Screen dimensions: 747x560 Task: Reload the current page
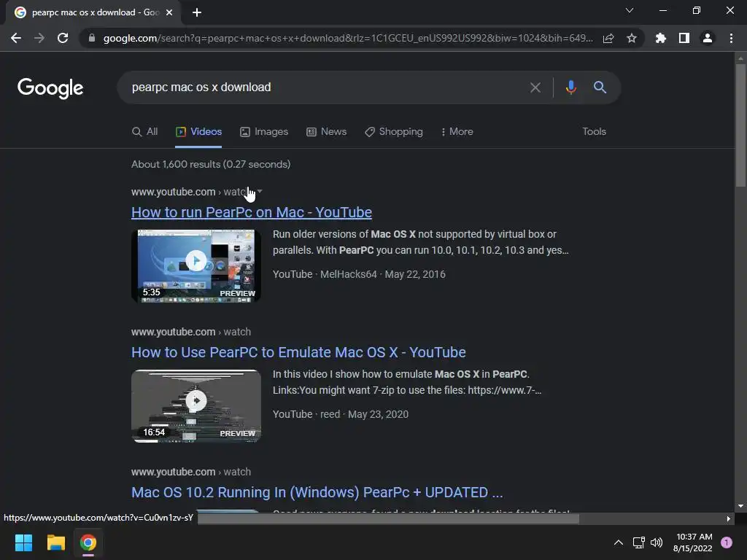coord(63,38)
